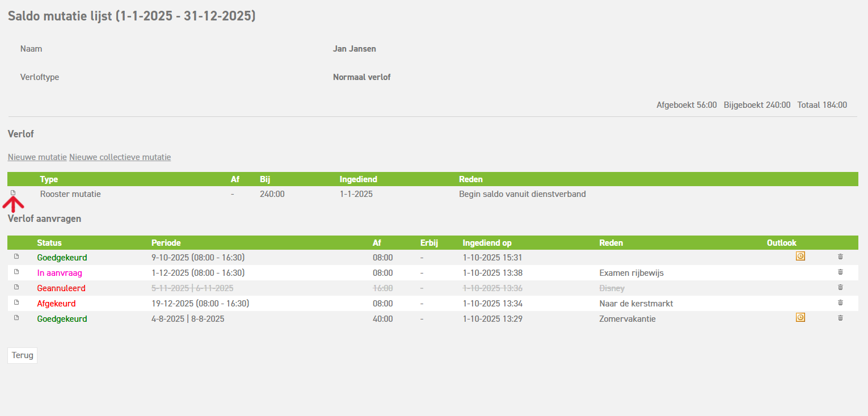
Task: Delete the 9-10-2025 approved leave request
Action: coord(840,257)
